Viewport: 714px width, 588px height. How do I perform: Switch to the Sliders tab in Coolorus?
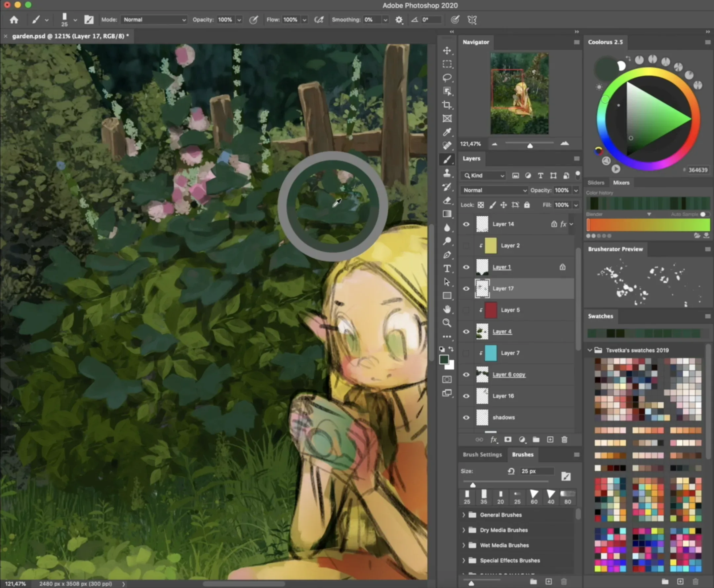[x=596, y=183]
